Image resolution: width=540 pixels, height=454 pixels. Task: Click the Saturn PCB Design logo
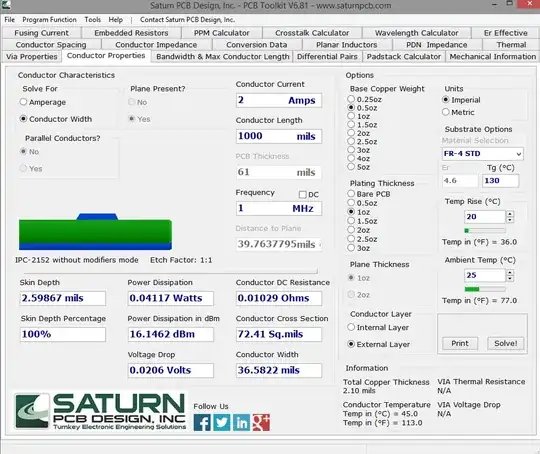click(x=101, y=411)
